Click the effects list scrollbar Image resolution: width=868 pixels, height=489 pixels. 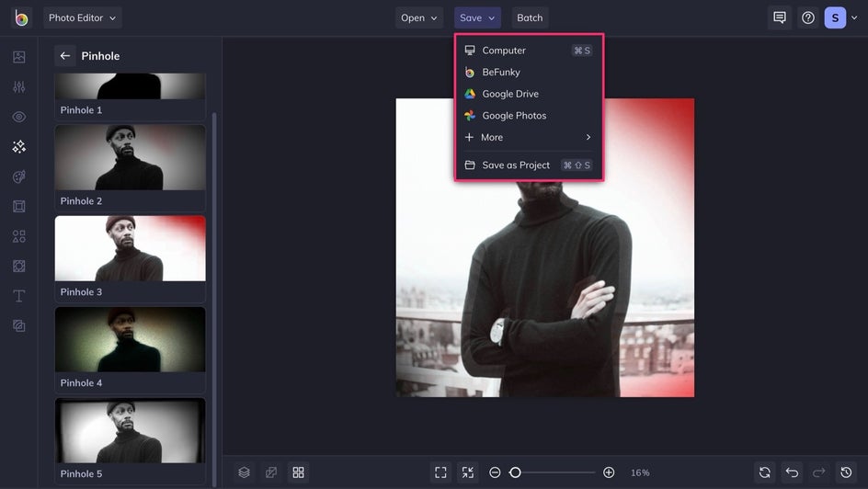point(214,299)
